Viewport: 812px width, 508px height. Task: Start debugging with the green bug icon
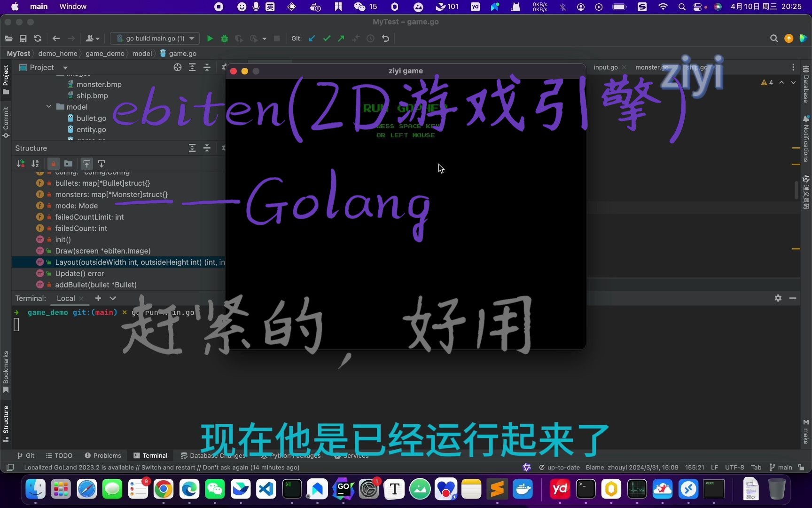point(224,39)
